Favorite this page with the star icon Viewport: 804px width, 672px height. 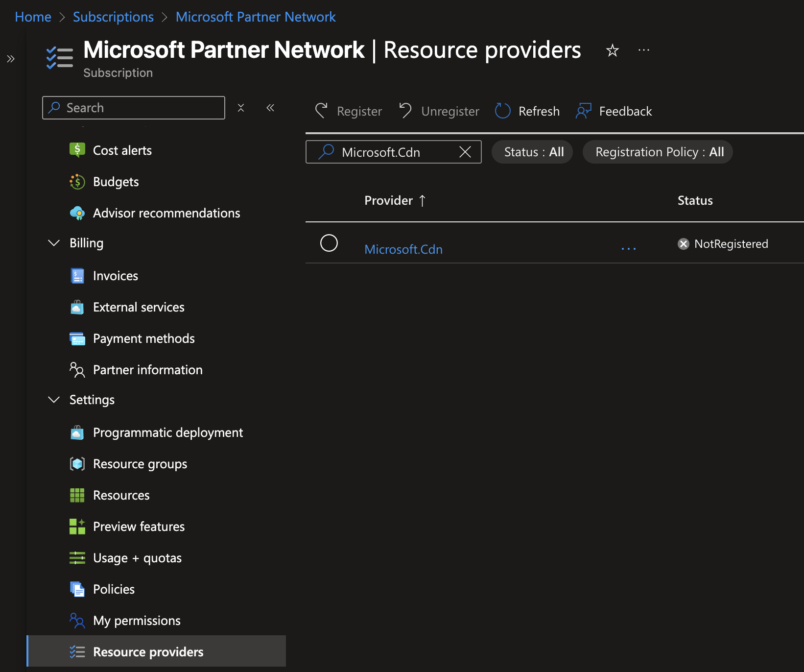(x=613, y=50)
